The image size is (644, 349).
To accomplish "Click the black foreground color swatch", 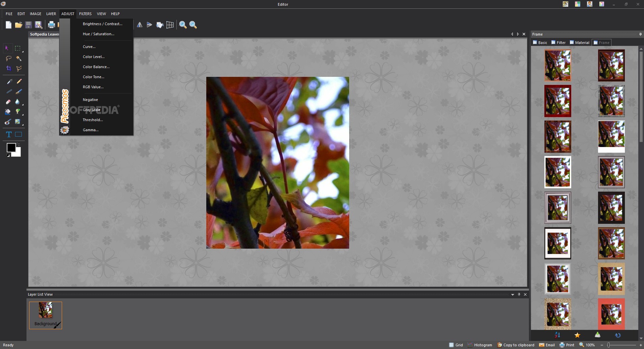I will [x=11, y=148].
